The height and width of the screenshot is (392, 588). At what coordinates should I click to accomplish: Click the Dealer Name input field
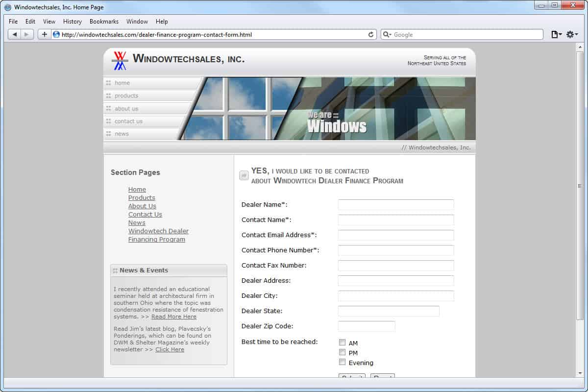pos(396,205)
